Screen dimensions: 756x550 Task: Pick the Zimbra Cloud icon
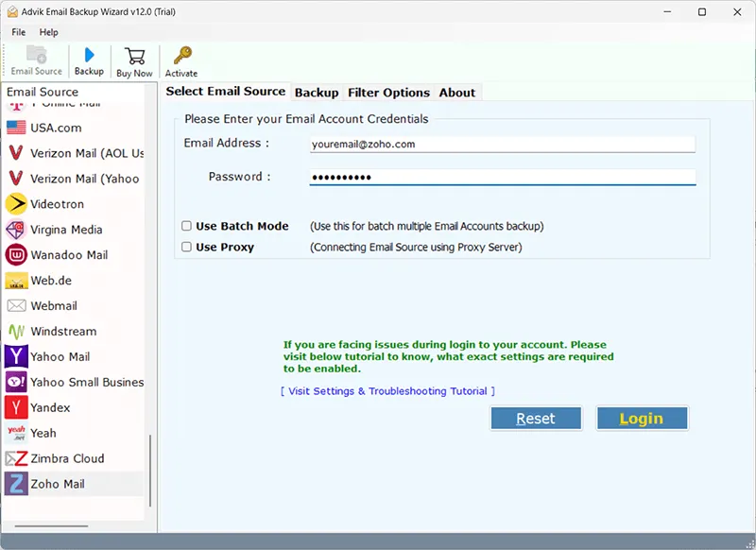click(16, 458)
